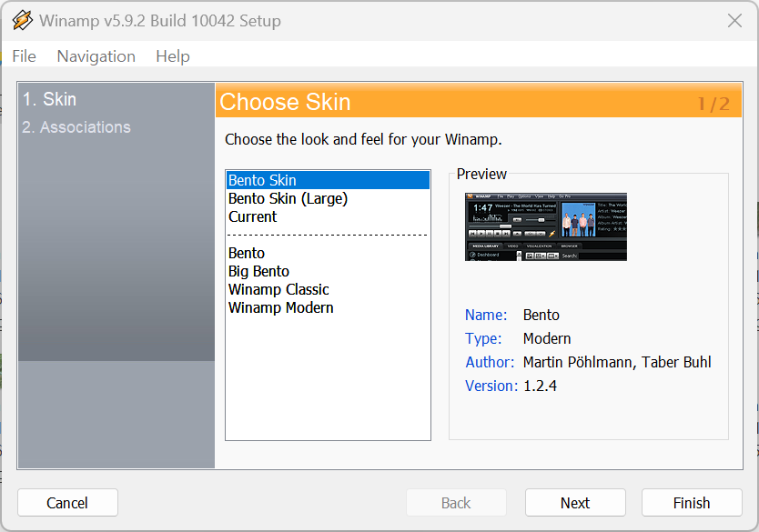Click Finish to complete setup
This screenshot has width=759, height=532.
692,503
